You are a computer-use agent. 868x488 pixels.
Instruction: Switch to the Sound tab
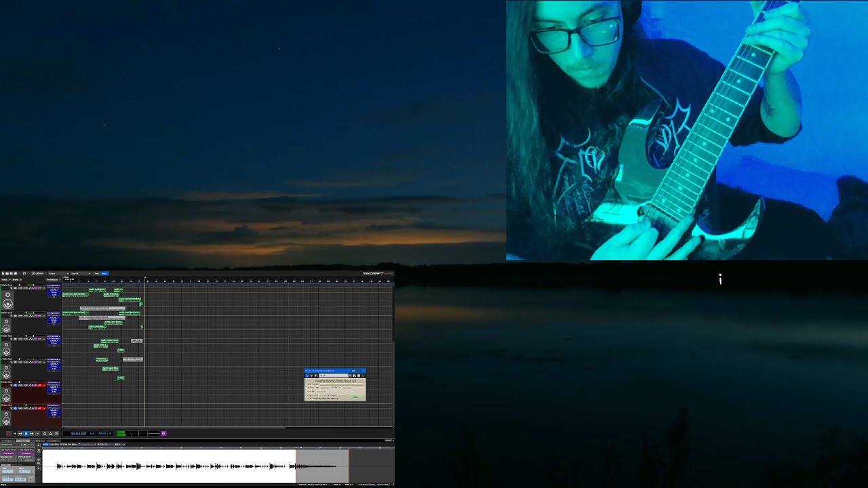23,441
